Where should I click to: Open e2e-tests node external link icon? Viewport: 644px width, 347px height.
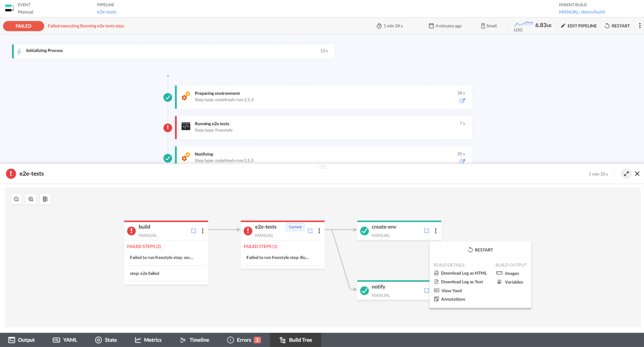click(310, 231)
